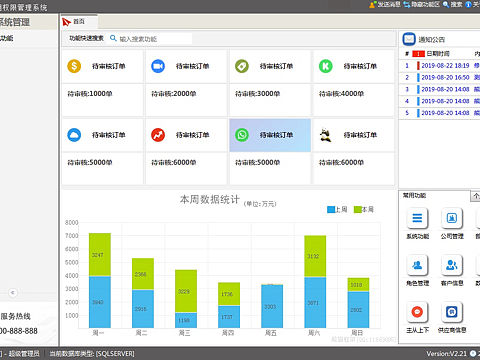
Task: Open 客户信息 shortcut icon
Action: pos(452,265)
